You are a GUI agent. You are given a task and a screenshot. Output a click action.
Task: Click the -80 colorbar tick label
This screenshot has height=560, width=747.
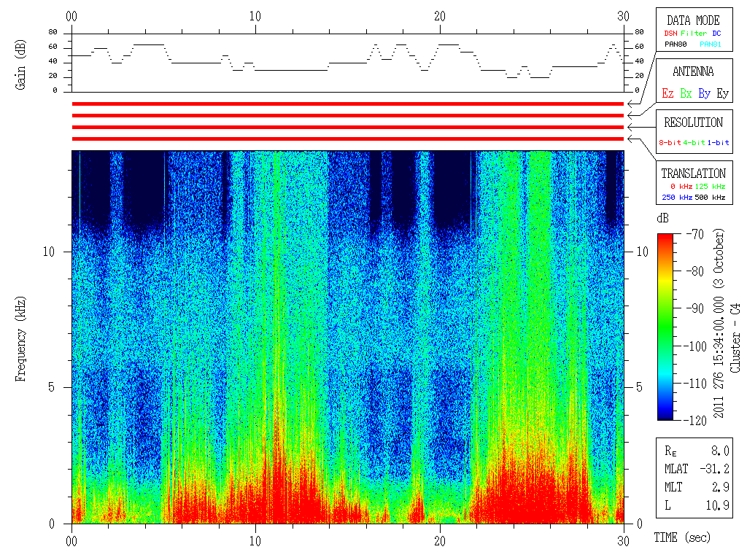[x=695, y=271]
